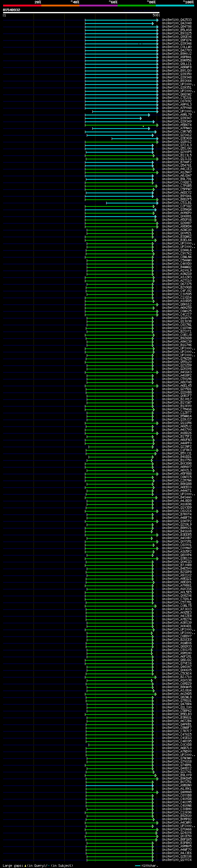The height and width of the screenshot is (868, 197).
Task: Open hit UniRef100_B9IQ25
Action: (x=177, y=33)
